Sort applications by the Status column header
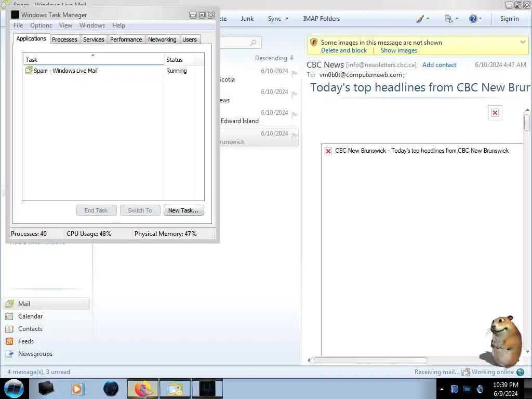532x399 pixels. (179, 59)
